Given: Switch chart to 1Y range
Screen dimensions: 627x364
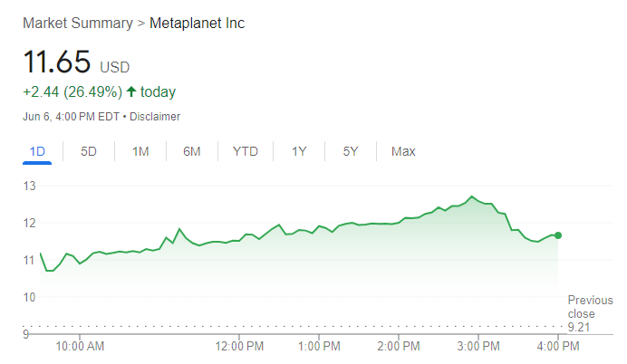Looking at the screenshot, I should 299,151.
